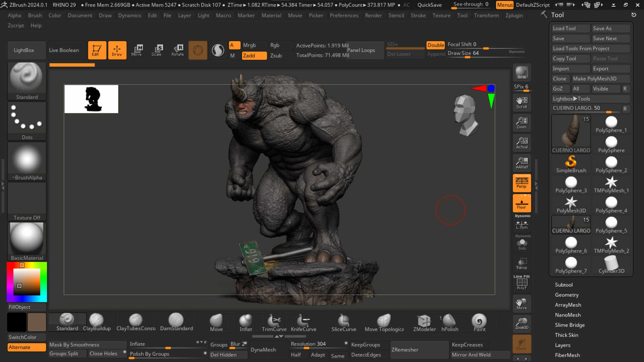Screen dimensions: 644x362
Task: Open the Preferences menu
Action: tap(344, 15)
